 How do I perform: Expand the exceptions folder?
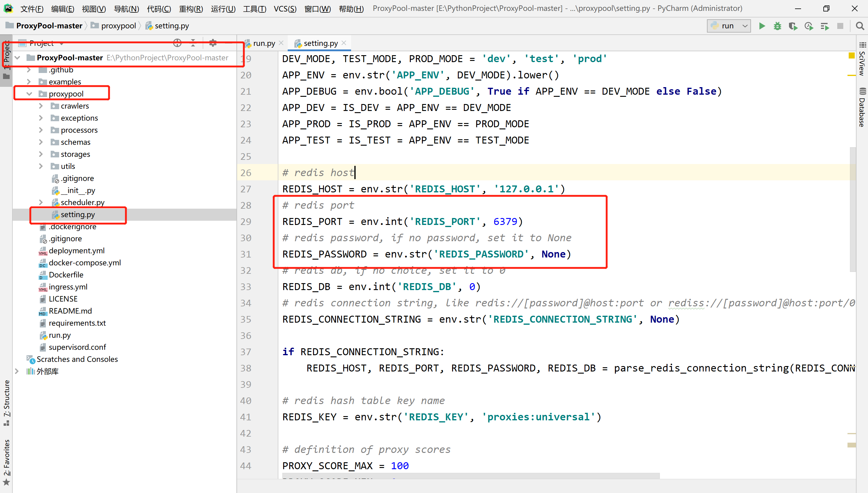pos(41,118)
